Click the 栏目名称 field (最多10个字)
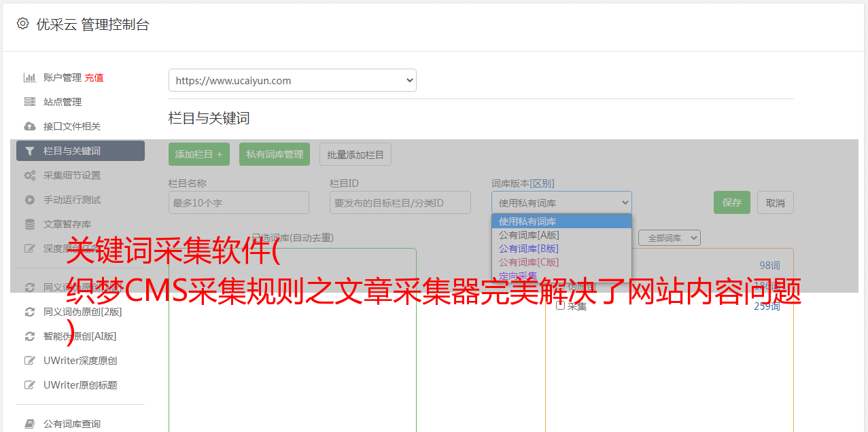The height and width of the screenshot is (432, 868). (239, 202)
